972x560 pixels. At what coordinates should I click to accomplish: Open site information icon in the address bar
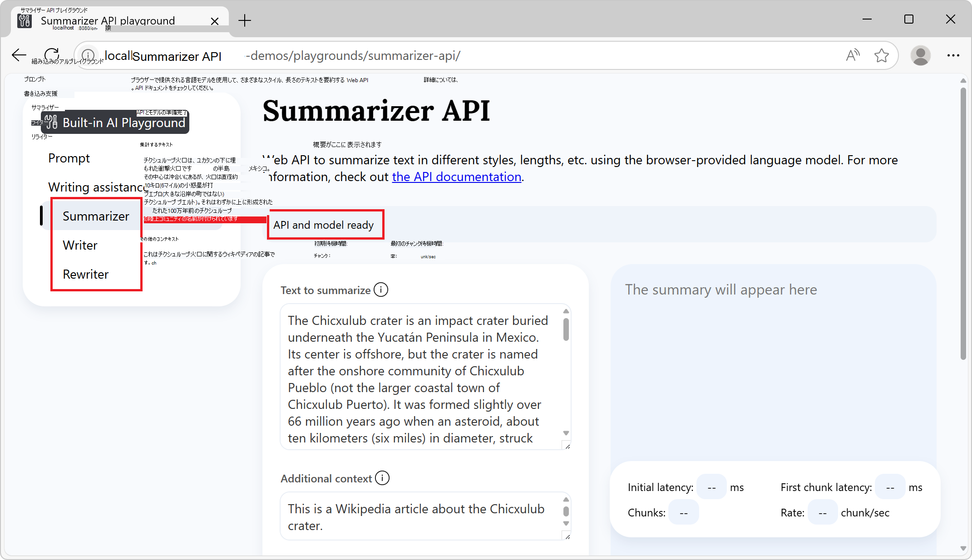(88, 55)
